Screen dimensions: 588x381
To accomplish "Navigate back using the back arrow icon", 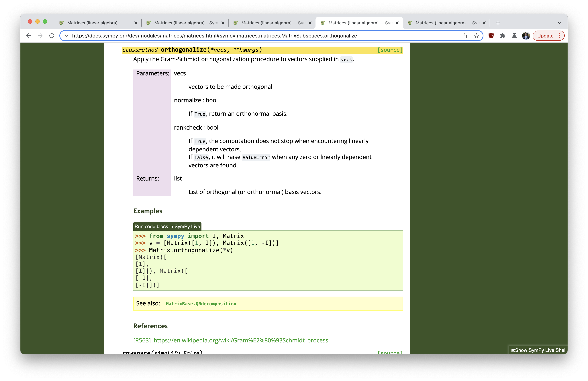I will (x=28, y=35).
